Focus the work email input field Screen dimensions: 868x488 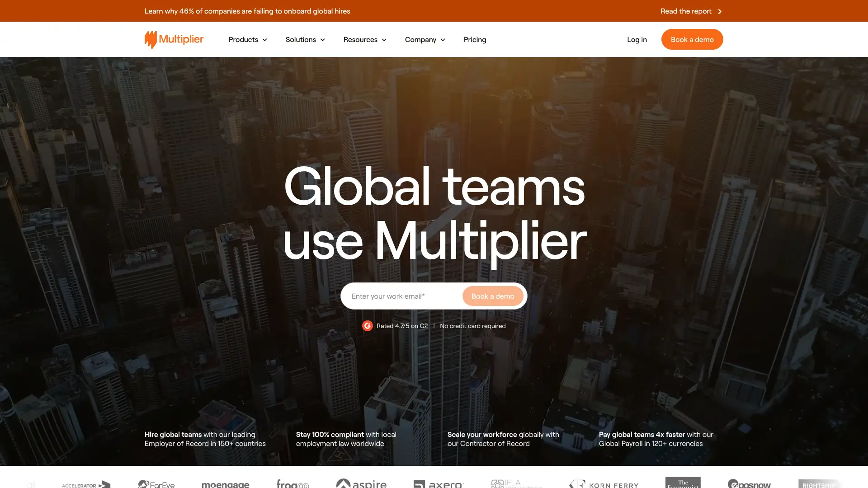401,296
